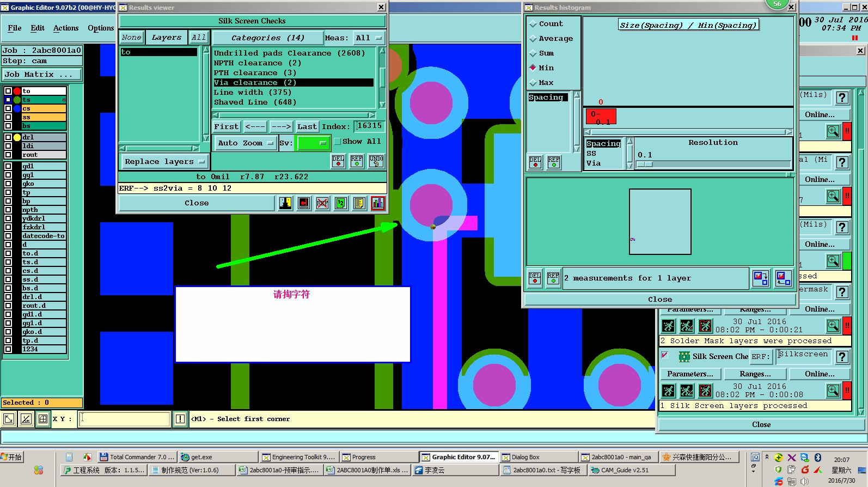Open the Actions menu
The width and height of the screenshot is (868, 487).
(66, 28)
